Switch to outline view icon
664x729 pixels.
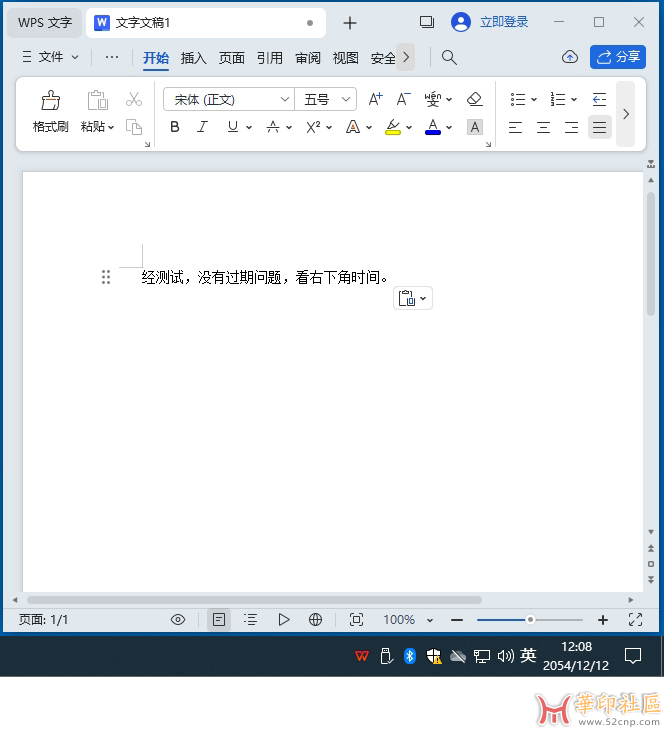pyautogui.click(x=251, y=620)
